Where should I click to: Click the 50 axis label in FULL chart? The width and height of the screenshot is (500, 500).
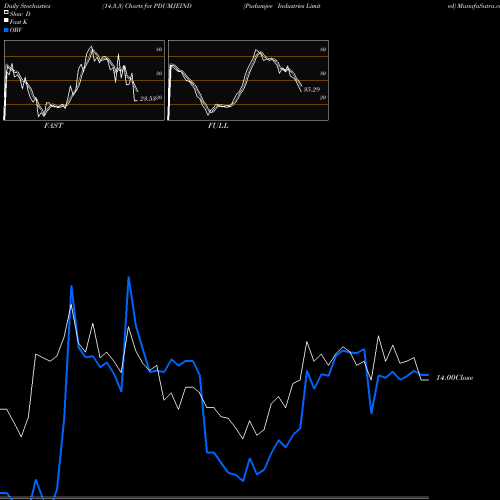pos(323,73)
